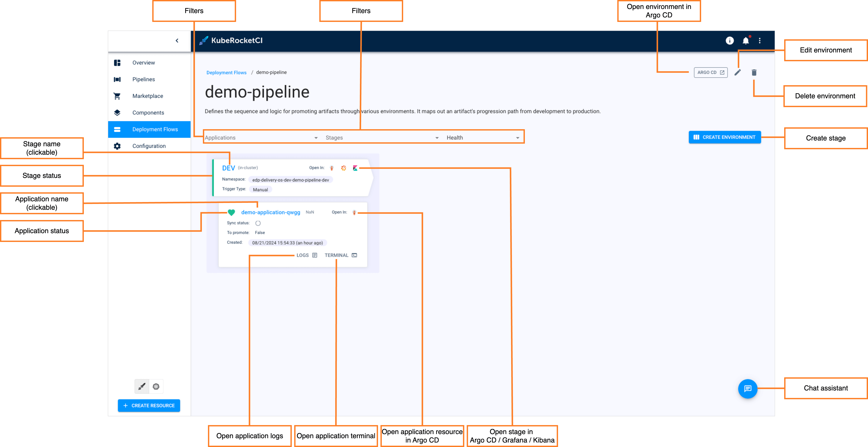Open the Deployment Flows breadcrumb link
This screenshot has height=447, width=868.
coord(226,72)
